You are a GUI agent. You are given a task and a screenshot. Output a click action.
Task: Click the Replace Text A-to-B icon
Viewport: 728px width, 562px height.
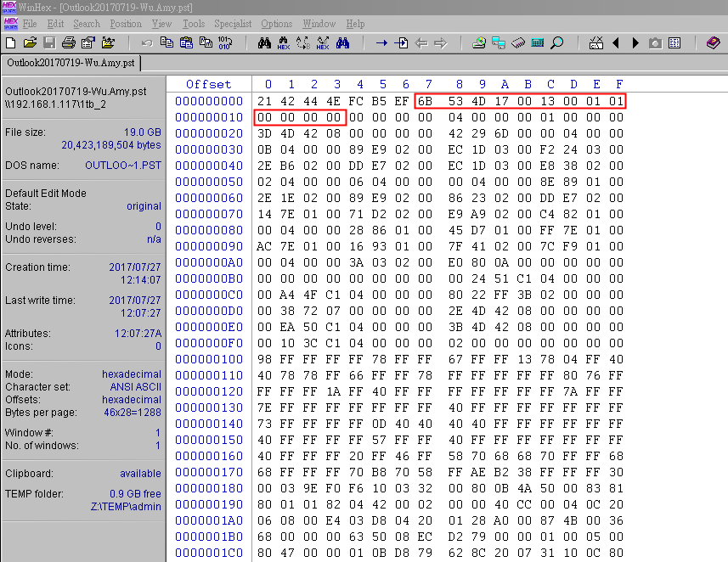tap(303, 43)
